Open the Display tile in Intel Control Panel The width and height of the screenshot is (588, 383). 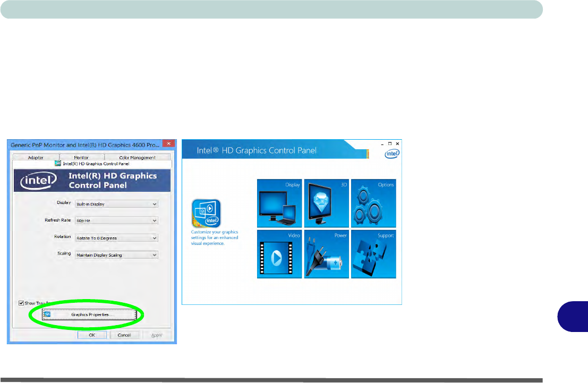point(279,203)
